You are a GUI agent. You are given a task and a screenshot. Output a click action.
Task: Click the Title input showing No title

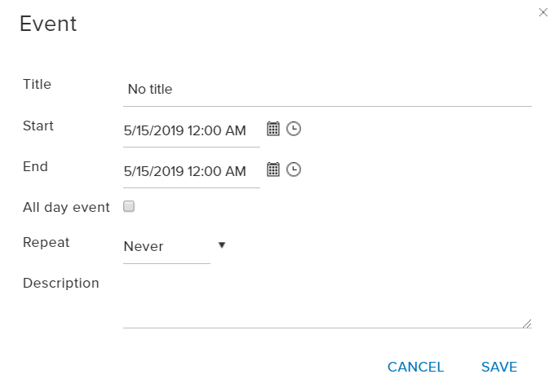[x=326, y=90]
